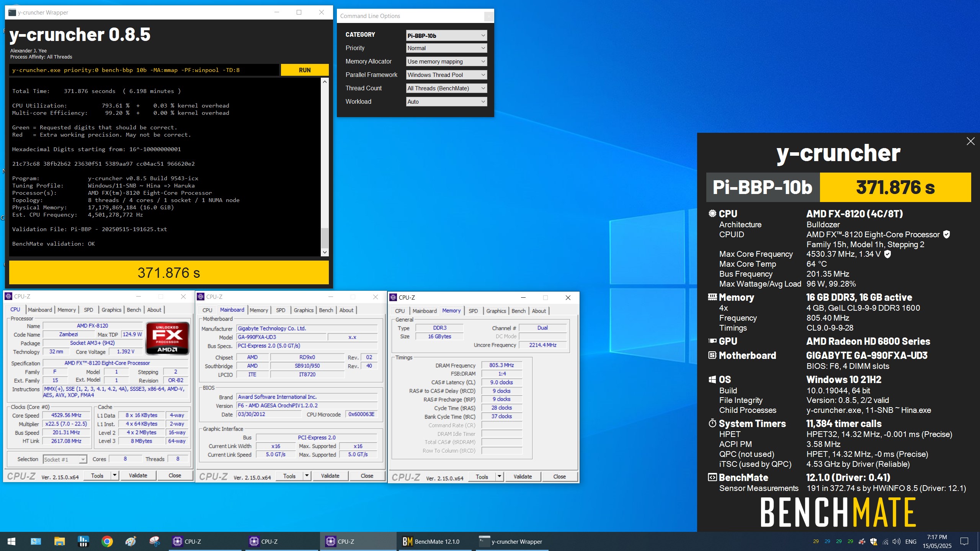980x551 pixels.
Task: Click the CPUID verified shield badge
Action: [x=946, y=235]
